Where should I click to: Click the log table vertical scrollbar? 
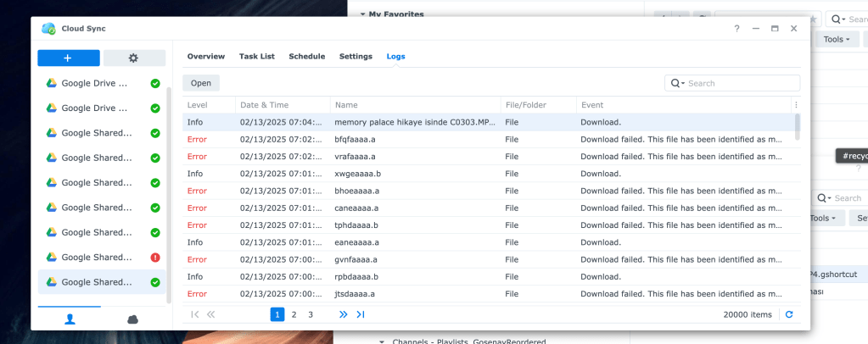click(x=797, y=126)
